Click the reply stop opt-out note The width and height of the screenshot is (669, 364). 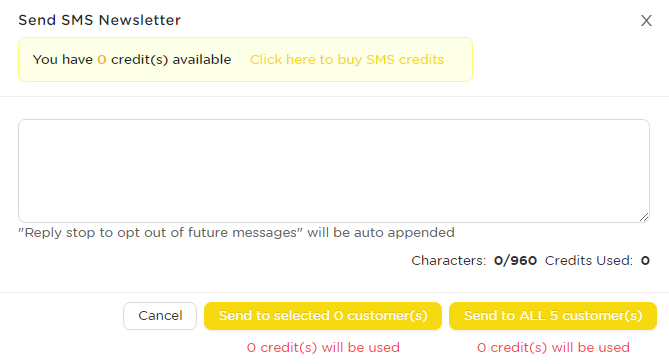236,233
